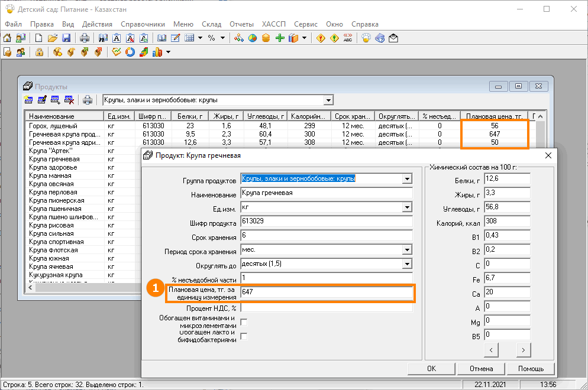
Task: Click the padlock icon in second toolbar
Action: 39,52
